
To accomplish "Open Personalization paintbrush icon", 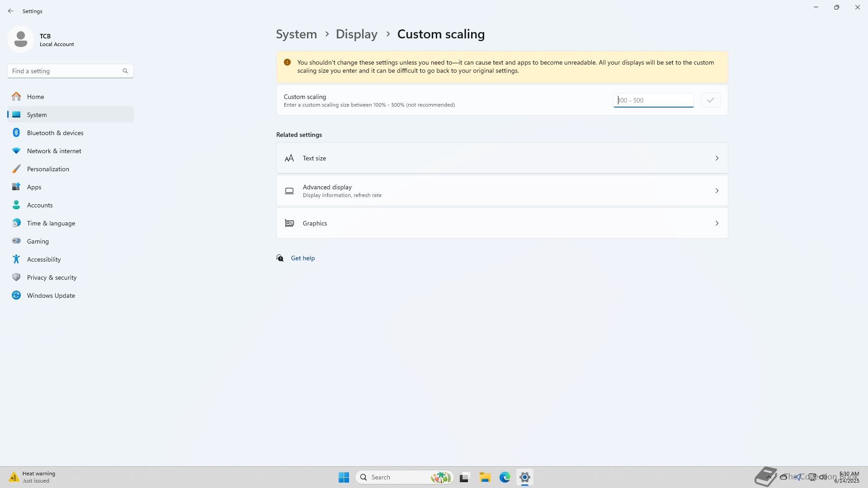I will [16, 169].
